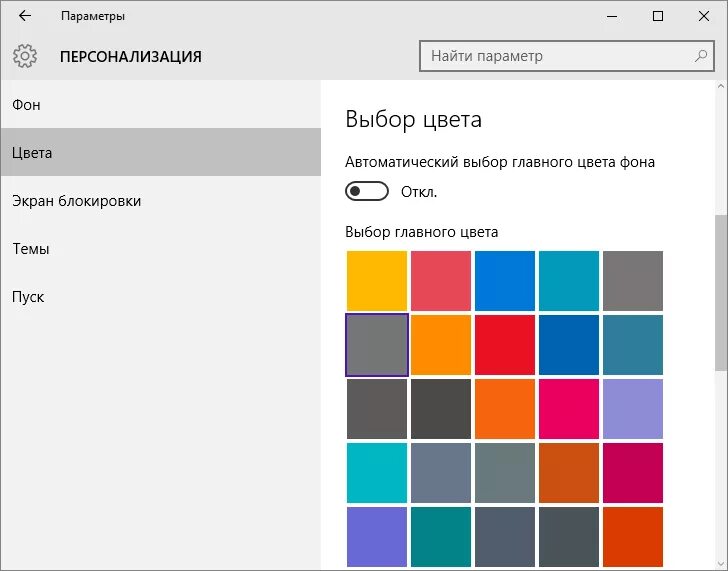This screenshot has width=728, height=571.
Task: Pick the red-orange swatch in third row
Action: 505,409
